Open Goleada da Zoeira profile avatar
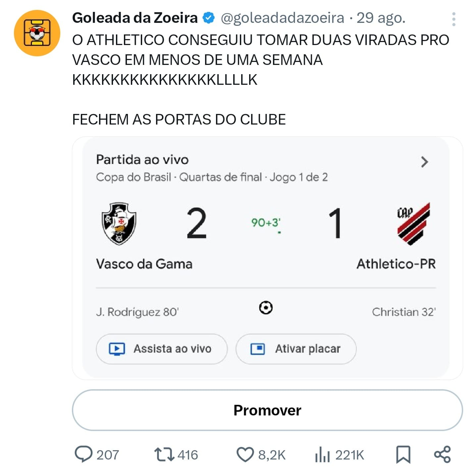Screen dimensions: 476x476 tap(37, 33)
